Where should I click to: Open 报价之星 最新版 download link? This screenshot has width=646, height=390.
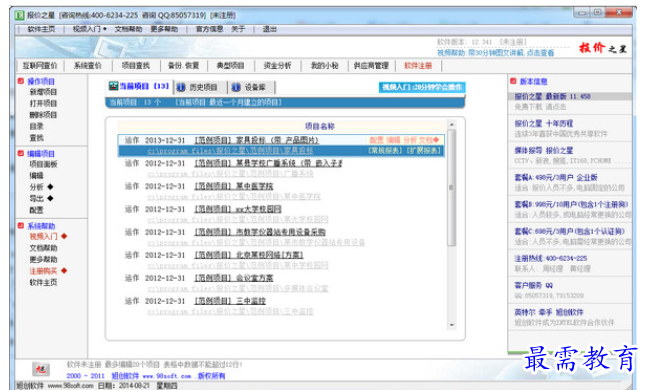[x=552, y=96]
